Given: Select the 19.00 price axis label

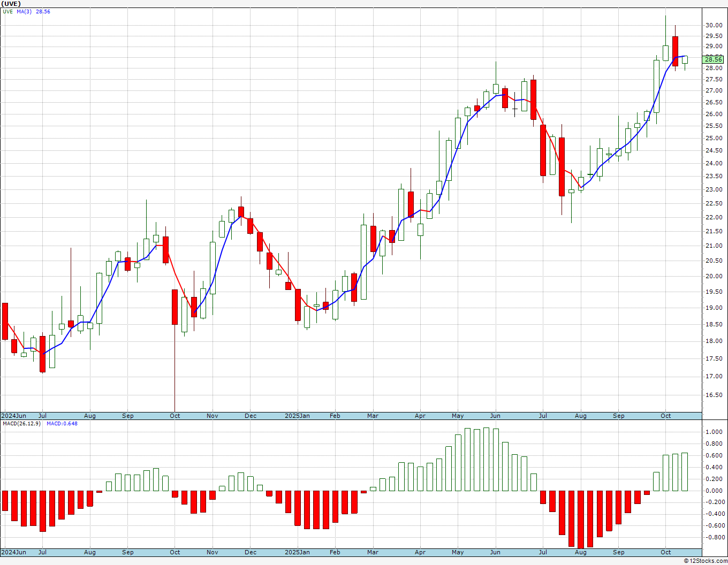Looking at the screenshot, I should [x=714, y=308].
